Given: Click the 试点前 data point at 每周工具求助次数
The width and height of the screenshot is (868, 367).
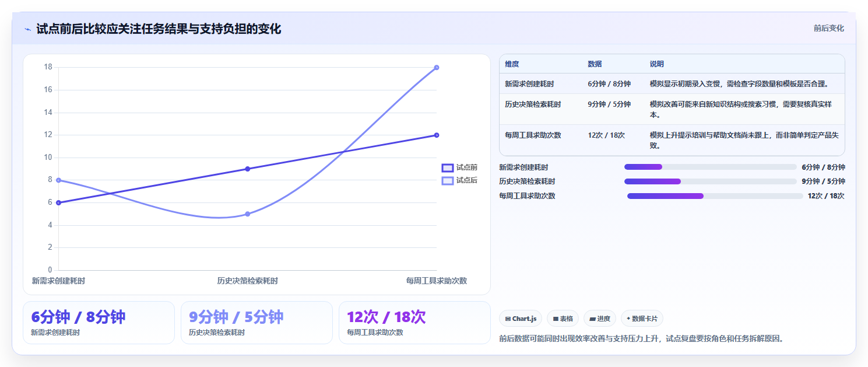Looking at the screenshot, I should pyautogui.click(x=437, y=135).
